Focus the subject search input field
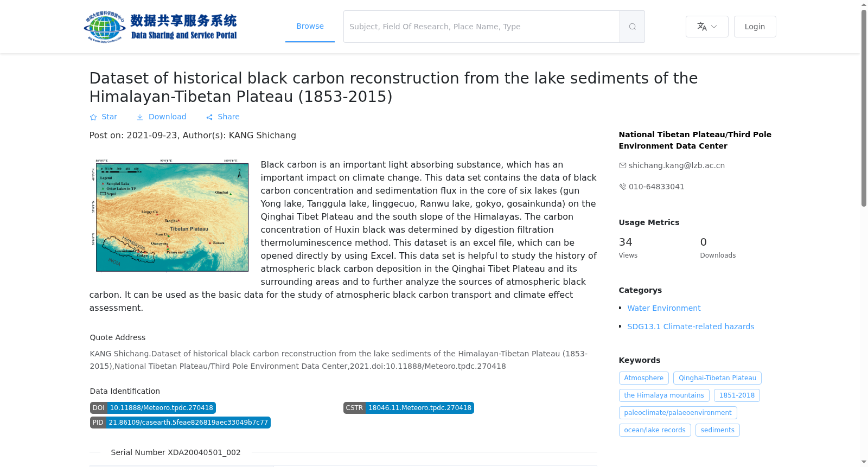This screenshot has width=868, height=467. click(x=482, y=27)
